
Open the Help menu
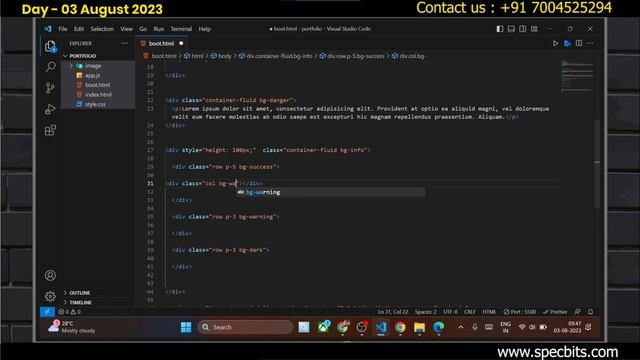point(205,29)
